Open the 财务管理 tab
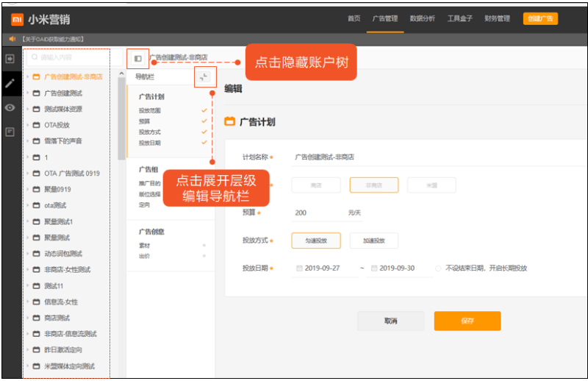This screenshot has width=588, height=381. (498, 18)
